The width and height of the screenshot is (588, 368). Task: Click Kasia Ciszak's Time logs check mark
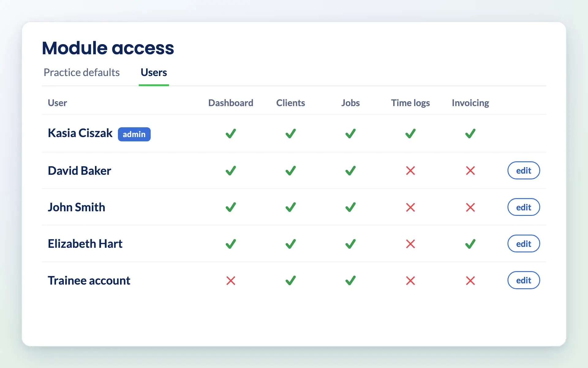pyautogui.click(x=410, y=133)
